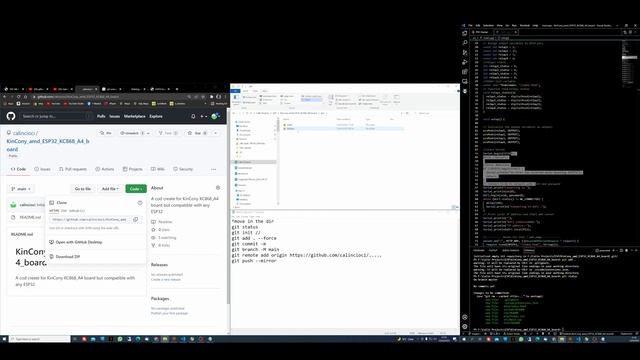Open VS Code Search activity icon
The width and height of the screenshot is (640, 360).
click(465, 43)
